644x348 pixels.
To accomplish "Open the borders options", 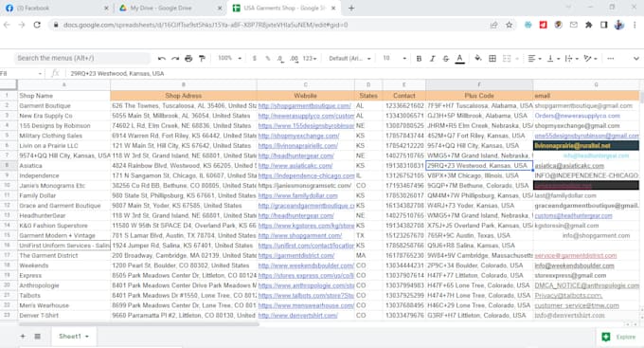I will coord(492,59).
